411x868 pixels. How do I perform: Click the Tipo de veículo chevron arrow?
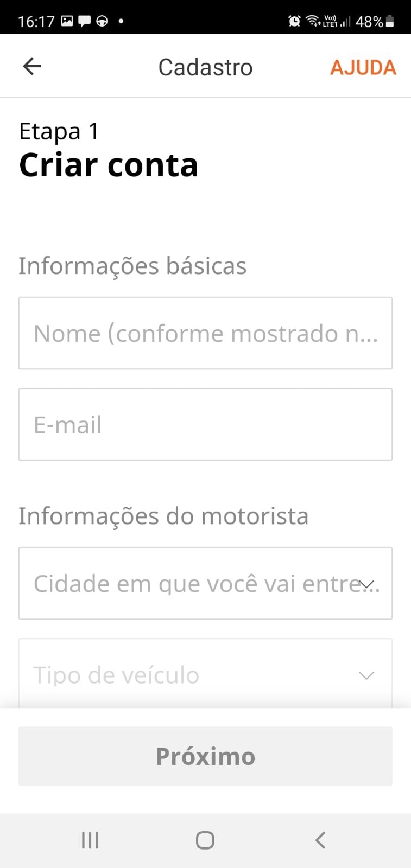point(367,675)
